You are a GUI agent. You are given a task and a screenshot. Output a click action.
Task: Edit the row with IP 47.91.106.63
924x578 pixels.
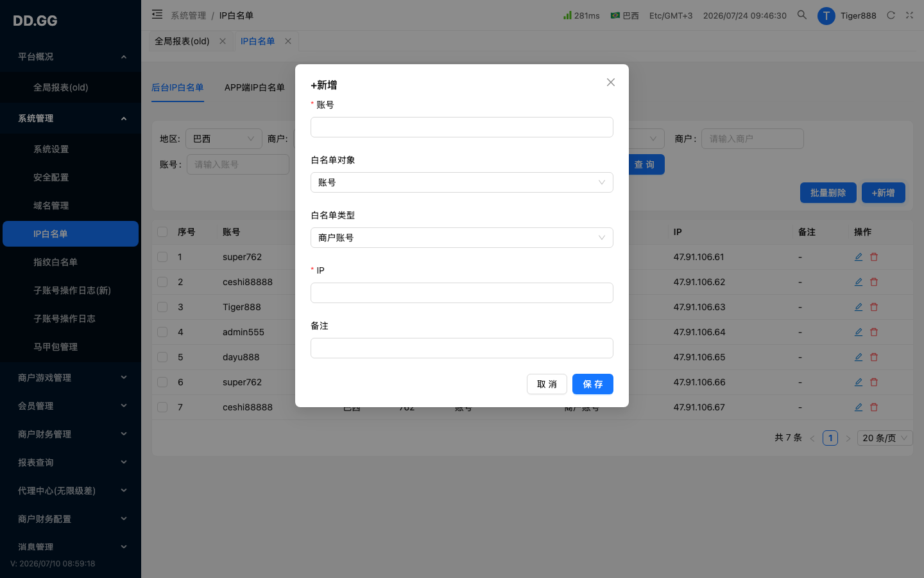859,307
